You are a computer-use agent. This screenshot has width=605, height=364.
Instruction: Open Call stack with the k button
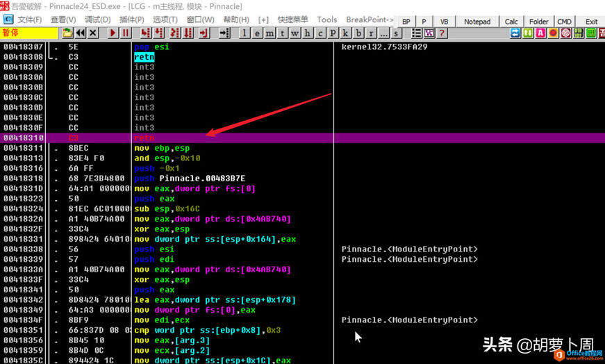(346, 33)
